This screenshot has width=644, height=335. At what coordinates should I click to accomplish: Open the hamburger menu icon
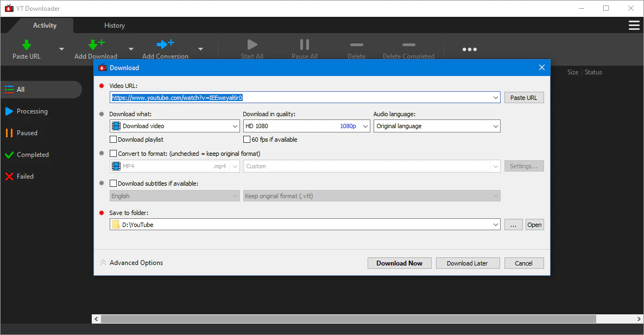634,26
